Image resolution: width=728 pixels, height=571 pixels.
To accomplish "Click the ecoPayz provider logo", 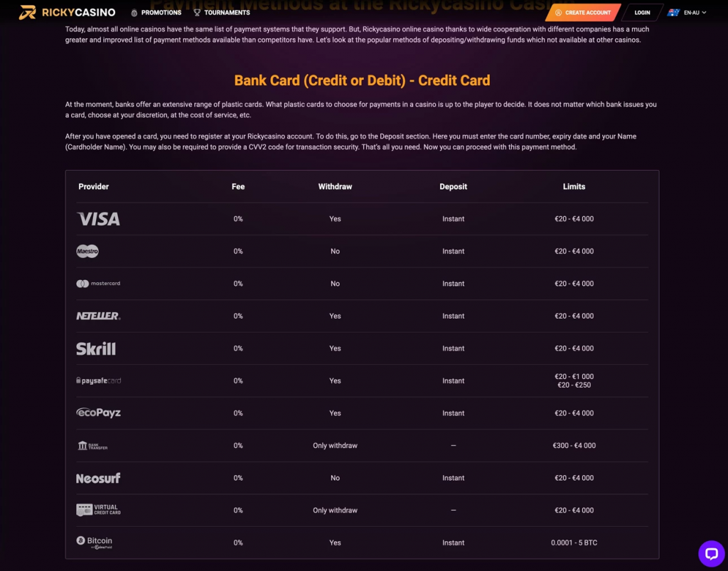I will coord(98,412).
